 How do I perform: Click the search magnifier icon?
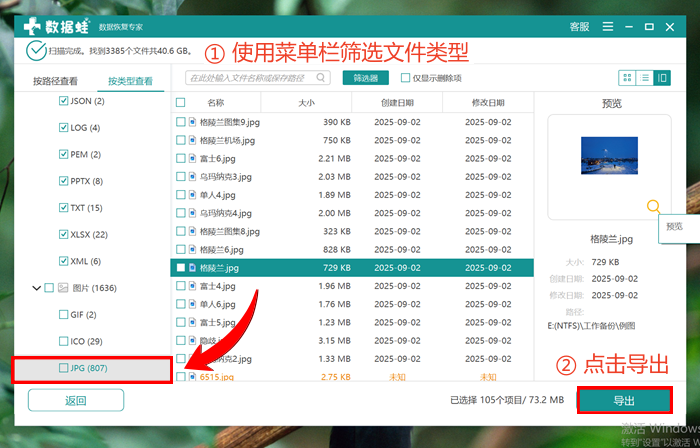321,78
